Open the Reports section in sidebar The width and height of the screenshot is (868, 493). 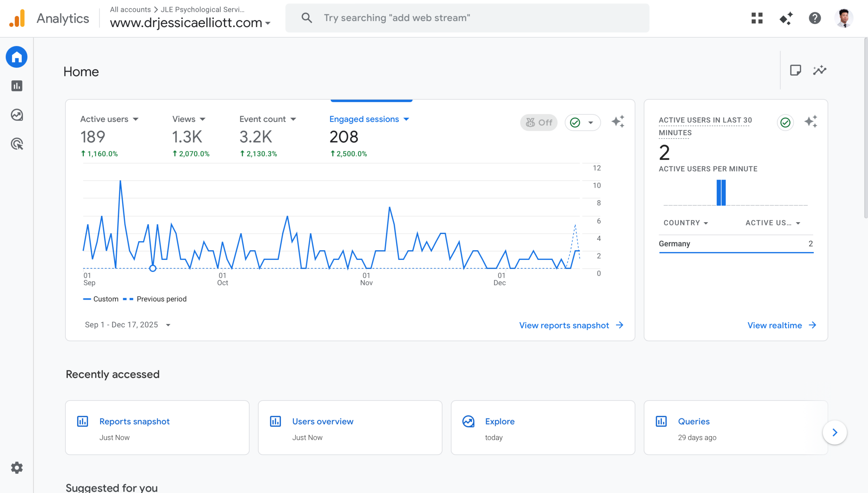pos(16,86)
